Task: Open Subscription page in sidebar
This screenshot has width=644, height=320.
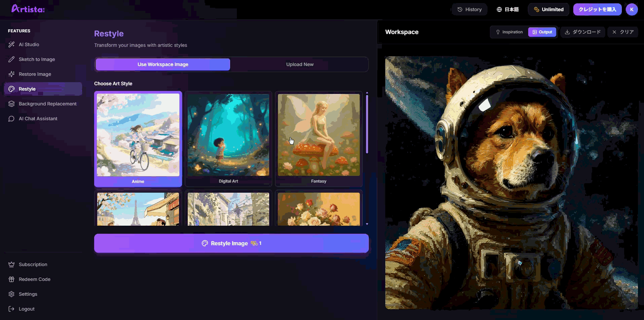Action: click(33, 264)
